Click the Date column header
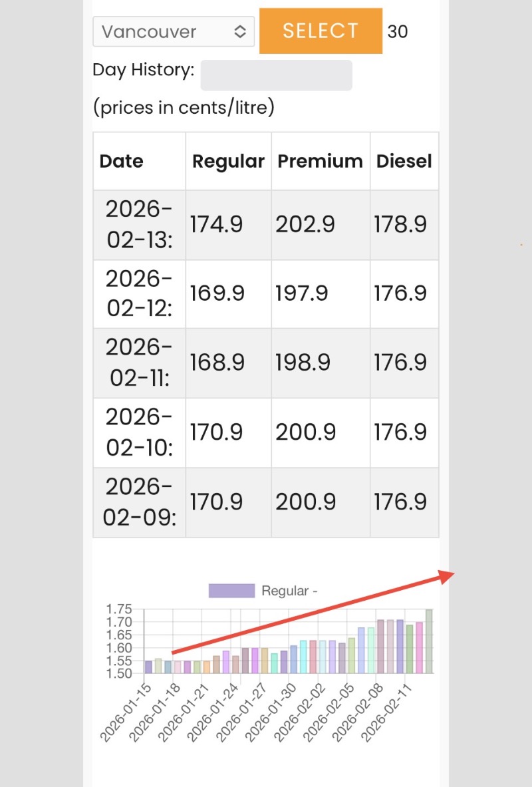 [x=122, y=162]
